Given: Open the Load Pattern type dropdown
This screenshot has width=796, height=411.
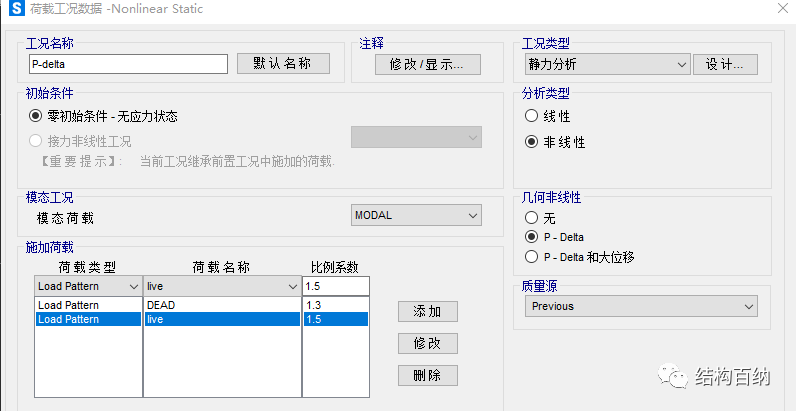Looking at the screenshot, I should click(88, 286).
